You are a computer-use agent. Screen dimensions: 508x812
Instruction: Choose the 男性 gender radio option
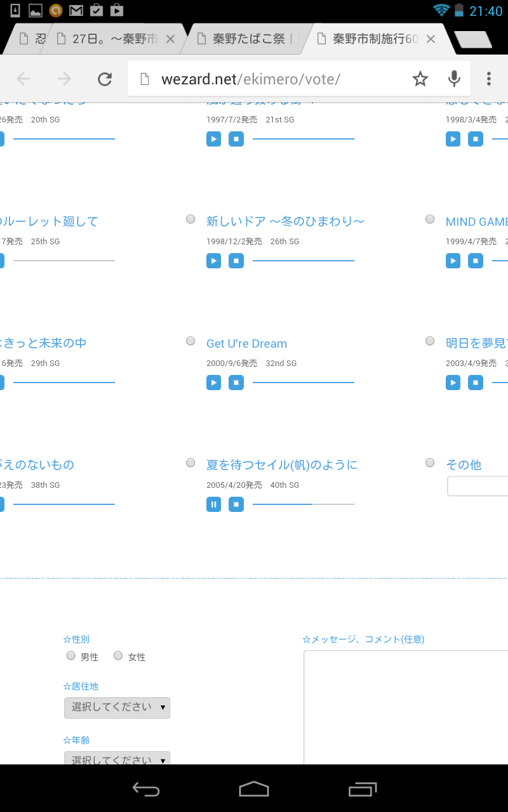point(71,656)
